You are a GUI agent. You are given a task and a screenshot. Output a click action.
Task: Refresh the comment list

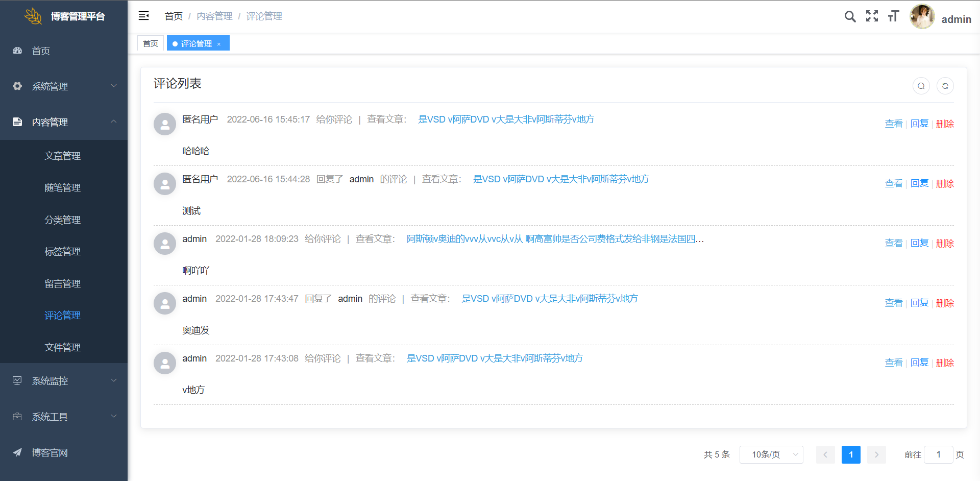click(x=945, y=86)
